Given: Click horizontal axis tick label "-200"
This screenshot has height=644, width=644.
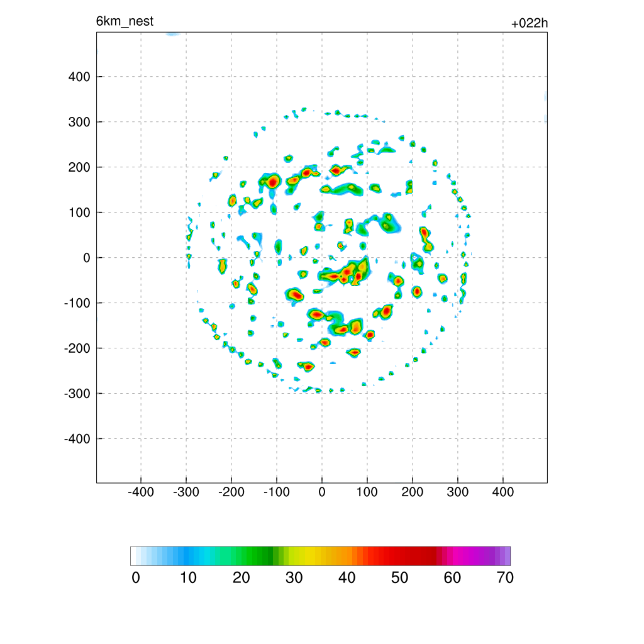Looking at the screenshot, I should point(231,492).
